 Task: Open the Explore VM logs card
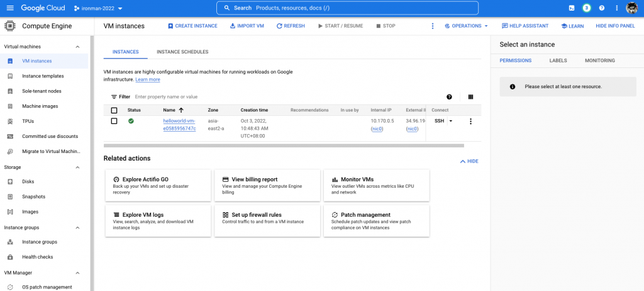158,221
